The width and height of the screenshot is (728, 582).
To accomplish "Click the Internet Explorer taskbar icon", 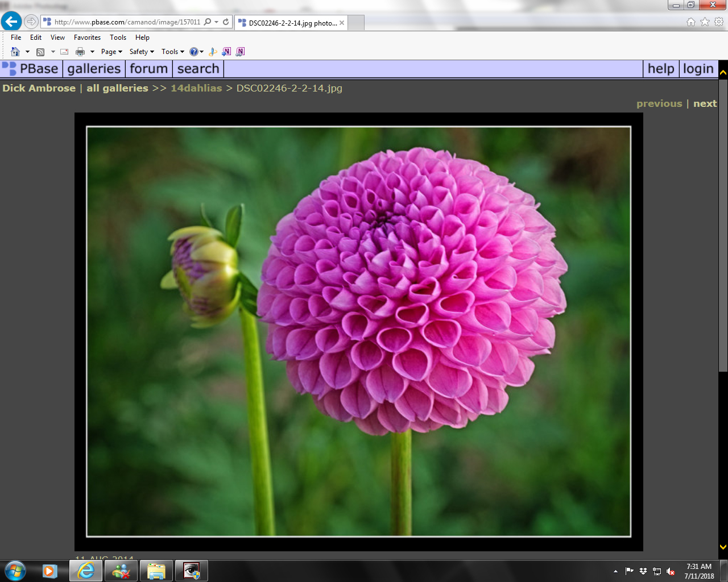I will (86, 571).
